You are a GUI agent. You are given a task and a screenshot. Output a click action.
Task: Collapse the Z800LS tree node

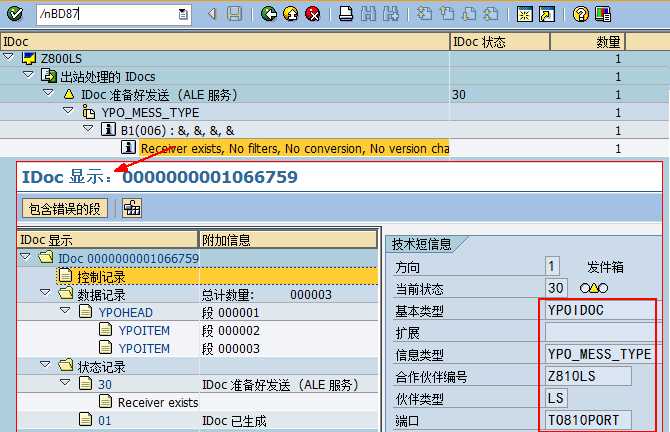[x=9, y=56]
